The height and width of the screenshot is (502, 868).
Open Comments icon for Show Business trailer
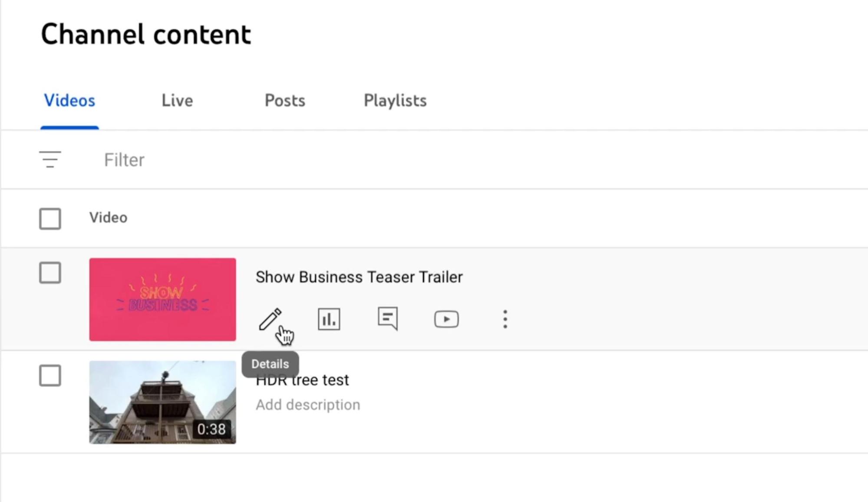click(388, 319)
